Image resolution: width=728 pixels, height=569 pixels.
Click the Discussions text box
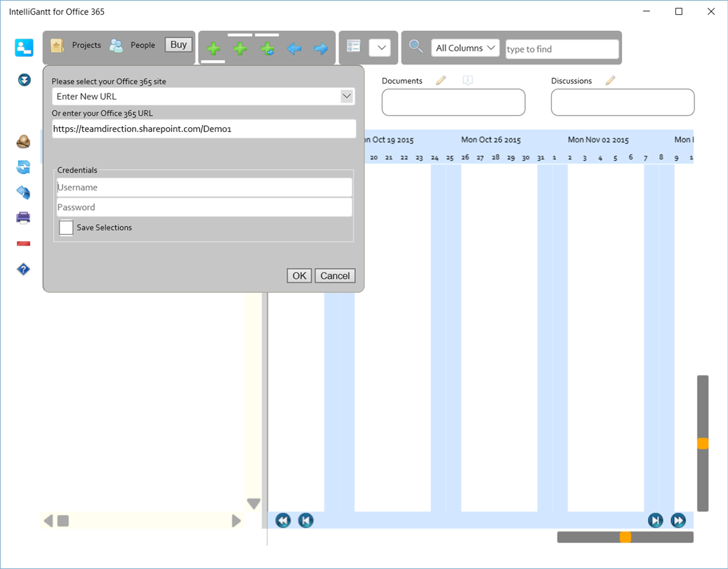pyautogui.click(x=623, y=102)
